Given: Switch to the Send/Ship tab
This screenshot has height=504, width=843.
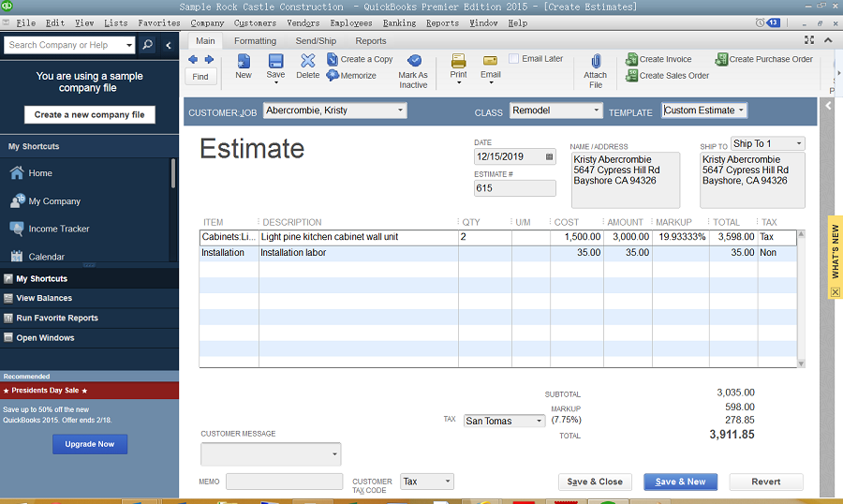Looking at the screenshot, I should click(316, 41).
